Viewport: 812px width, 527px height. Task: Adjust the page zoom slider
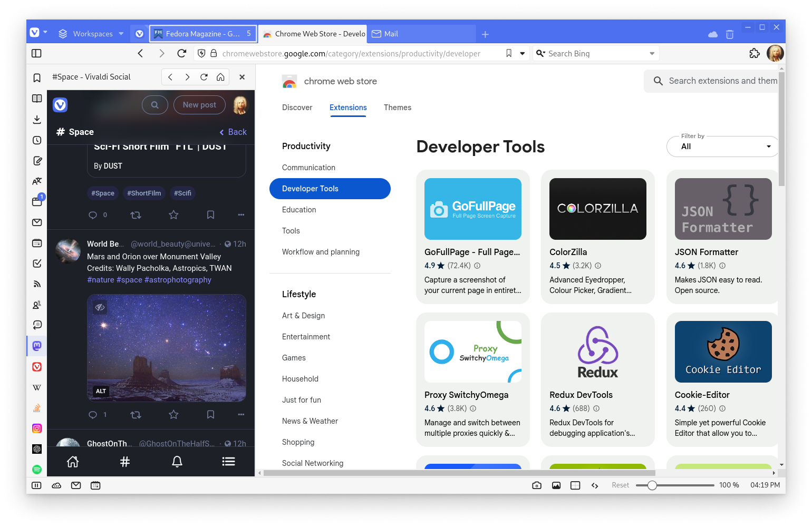click(652, 485)
